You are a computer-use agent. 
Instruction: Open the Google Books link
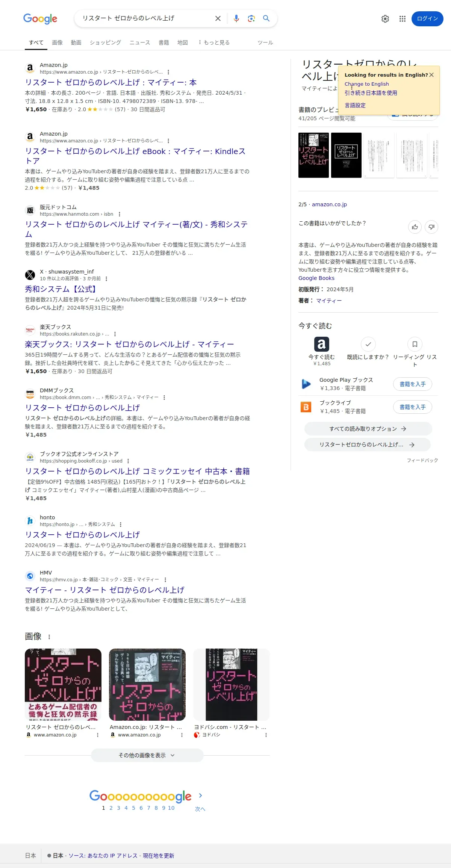316,278
